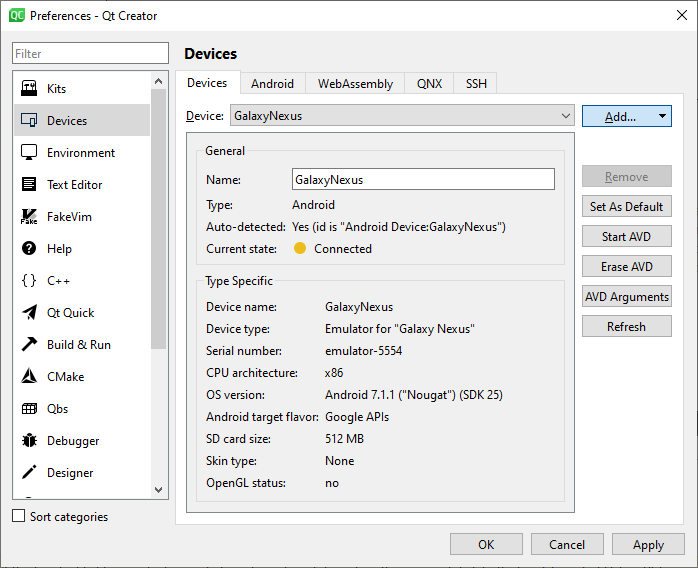698x568 pixels.
Task: Click the yellow Connected state indicator
Action: 300,248
